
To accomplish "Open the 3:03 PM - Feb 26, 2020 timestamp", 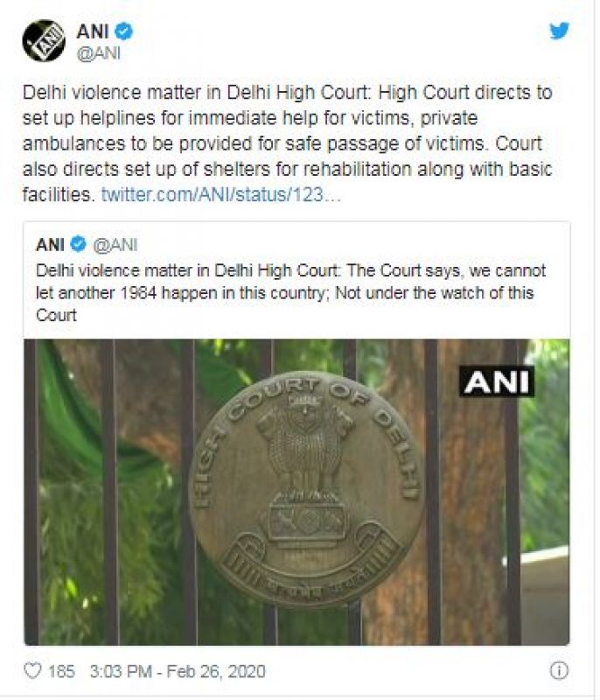I will (x=178, y=671).
